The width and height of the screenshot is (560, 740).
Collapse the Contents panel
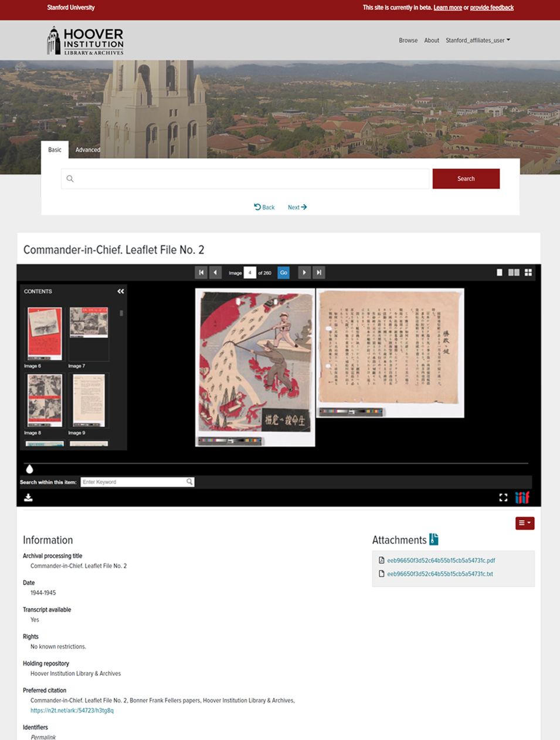(x=120, y=291)
